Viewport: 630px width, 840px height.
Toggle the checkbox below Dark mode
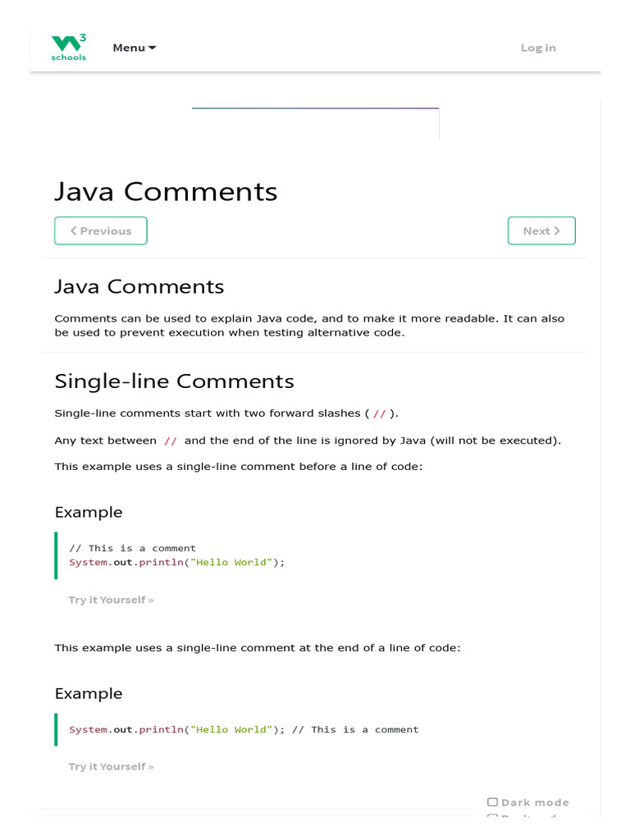492,817
